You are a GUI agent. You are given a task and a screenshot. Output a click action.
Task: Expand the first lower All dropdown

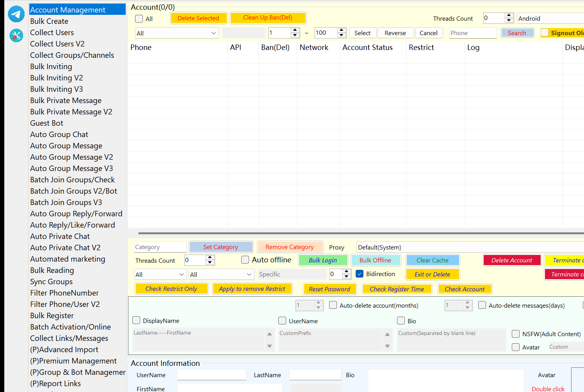point(160,274)
